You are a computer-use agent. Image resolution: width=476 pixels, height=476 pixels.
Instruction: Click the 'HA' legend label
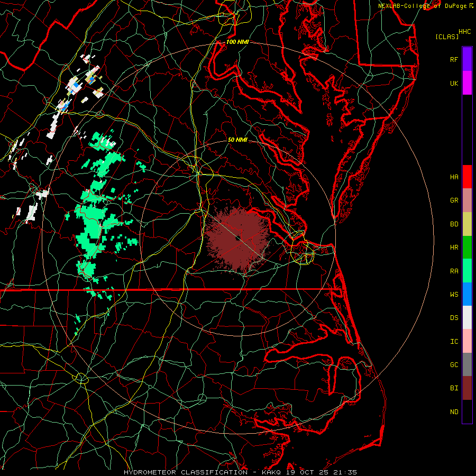coord(454,177)
